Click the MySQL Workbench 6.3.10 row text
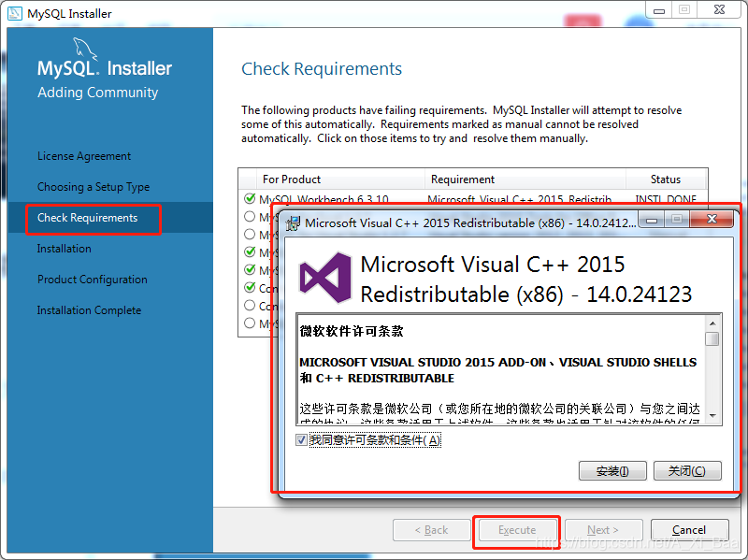 [324, 199]
